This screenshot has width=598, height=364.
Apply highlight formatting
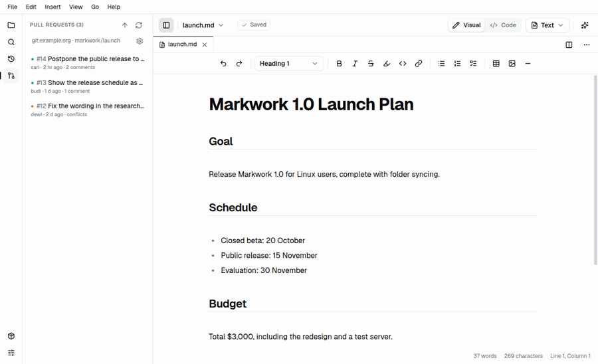click(x=387, y=64)
